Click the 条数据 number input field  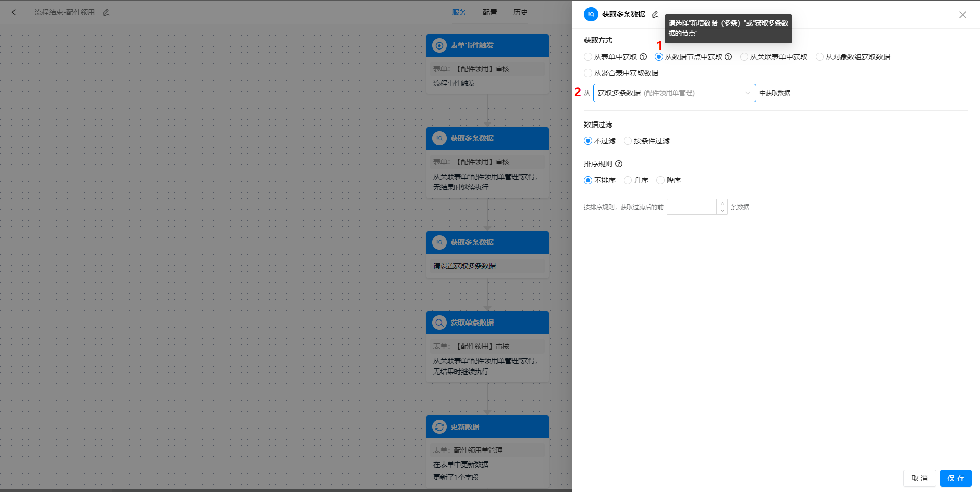click(x=692, y=207)
